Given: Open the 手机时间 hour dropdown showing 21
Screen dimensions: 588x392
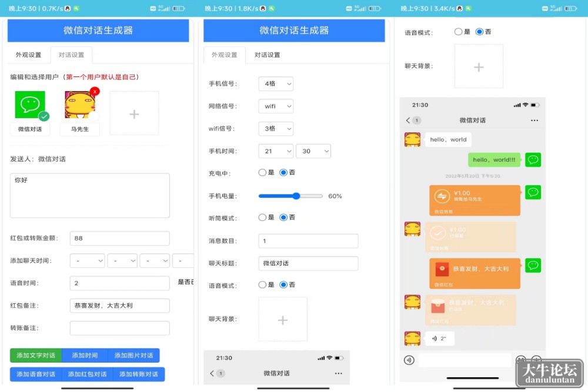Looking at the screenshot, I should [x=276, y=151].
